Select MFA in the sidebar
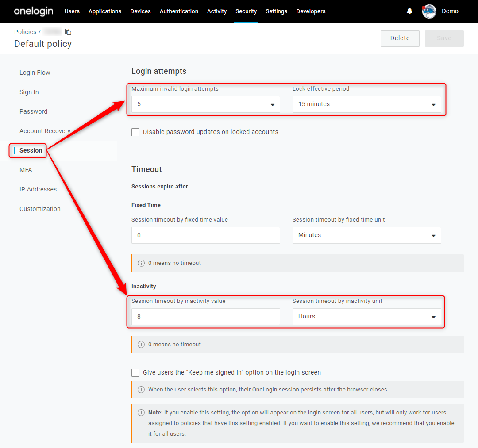The image size is (478, 448). [26, 170]
